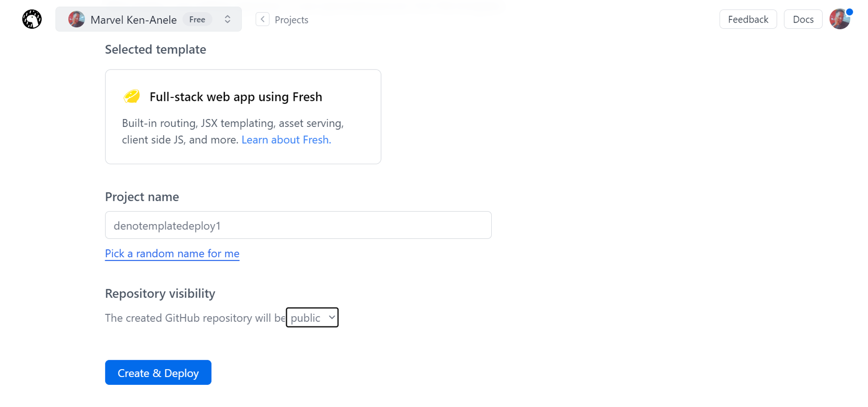Click the Full-stack web app using Fresh title
Screen dimensions: 868x407
236,97
